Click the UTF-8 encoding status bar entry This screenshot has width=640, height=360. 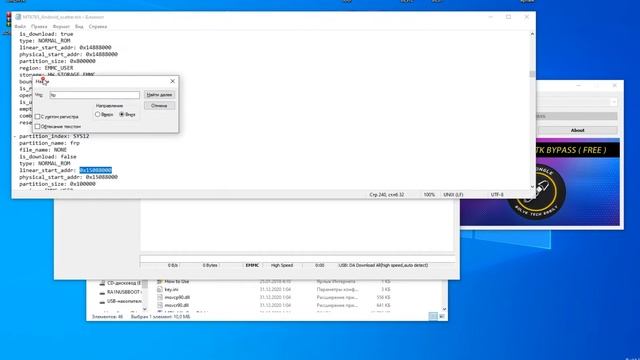pyautogui.click(x=497, y=195)
